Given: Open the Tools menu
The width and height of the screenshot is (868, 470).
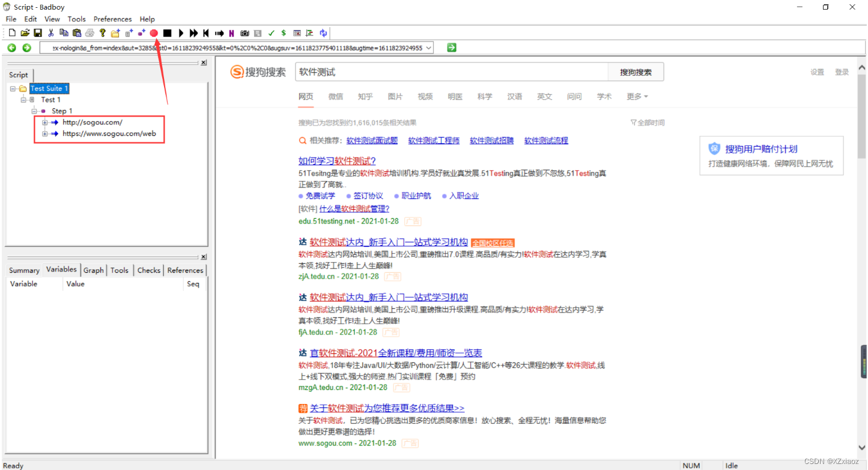Looking at the screenshot, I should click(x=77, y=19).
